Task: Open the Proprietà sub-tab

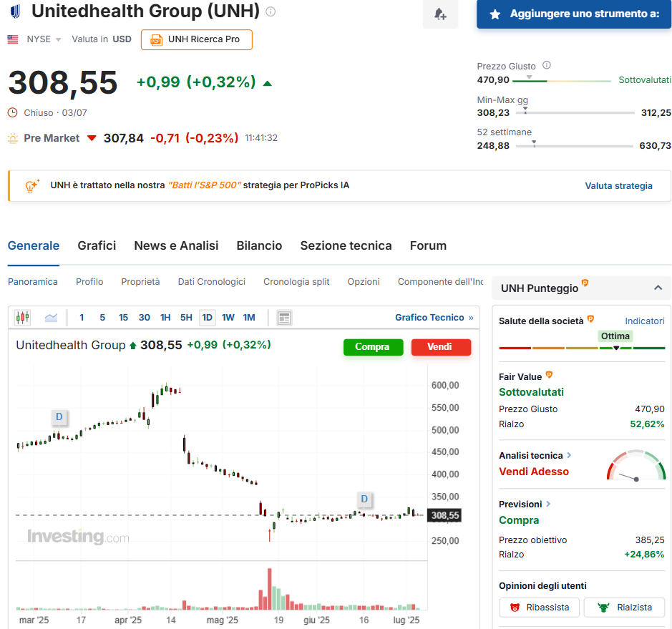Action: (x=140, y=281)
